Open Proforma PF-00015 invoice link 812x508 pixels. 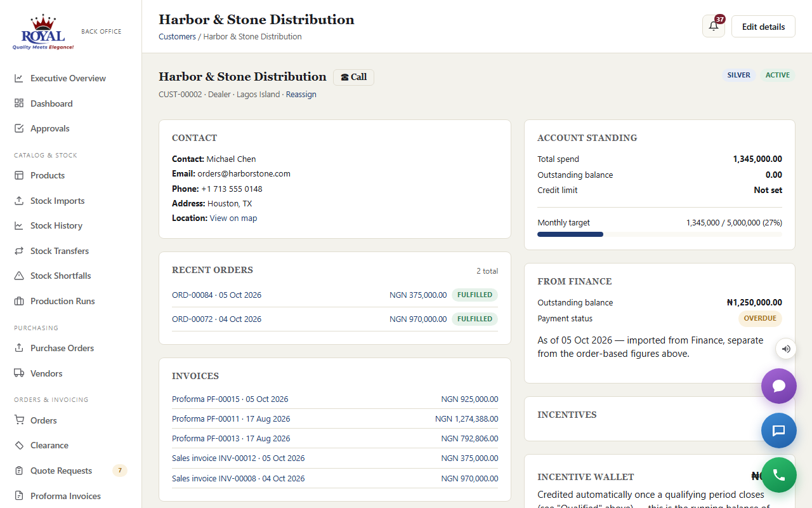230,399
